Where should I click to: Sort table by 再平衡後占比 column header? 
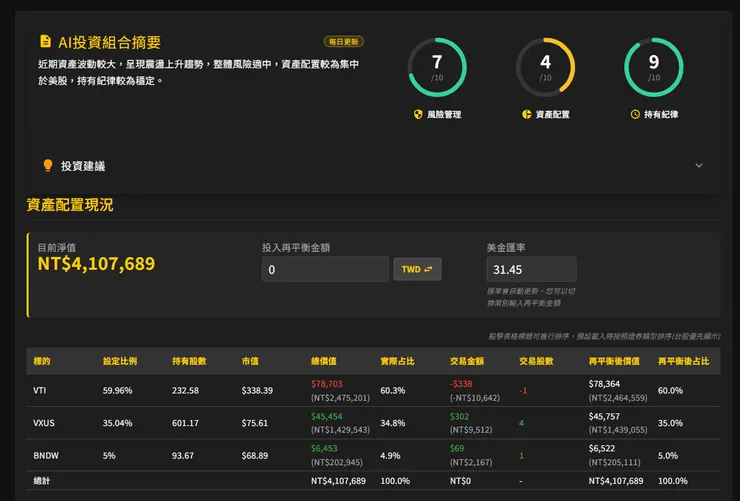683,361
